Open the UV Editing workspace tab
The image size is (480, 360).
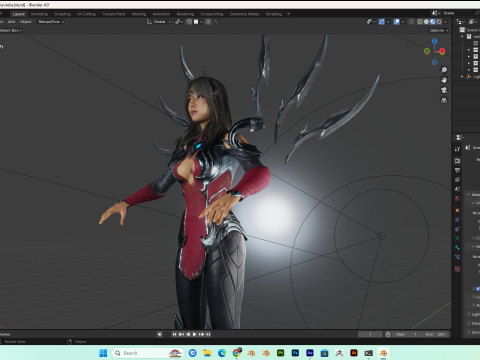click(x=86, y=14)
